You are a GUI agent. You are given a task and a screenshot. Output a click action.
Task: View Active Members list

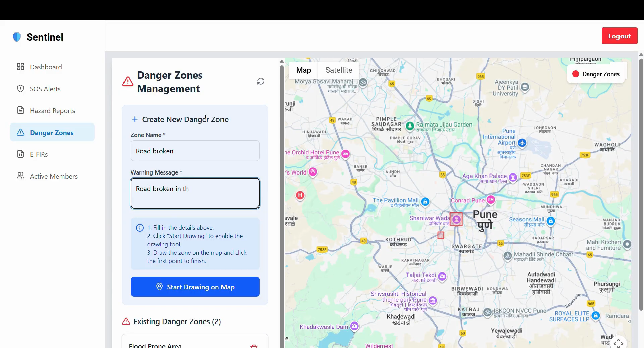pyautogui.click(x=53, y=176)
